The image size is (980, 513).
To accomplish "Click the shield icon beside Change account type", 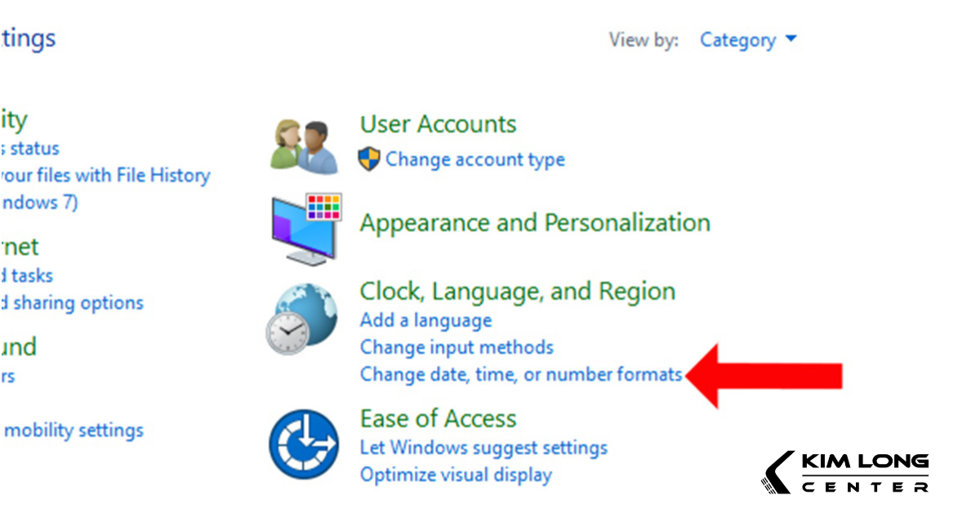I will [369, 159].
